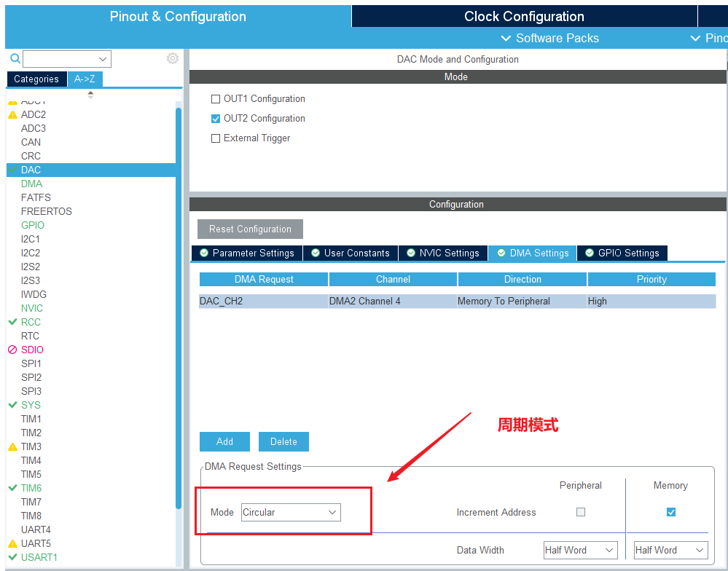Click the green check next to USART1
This screenshot has height=571, width=728.
(x=13, y=557)
